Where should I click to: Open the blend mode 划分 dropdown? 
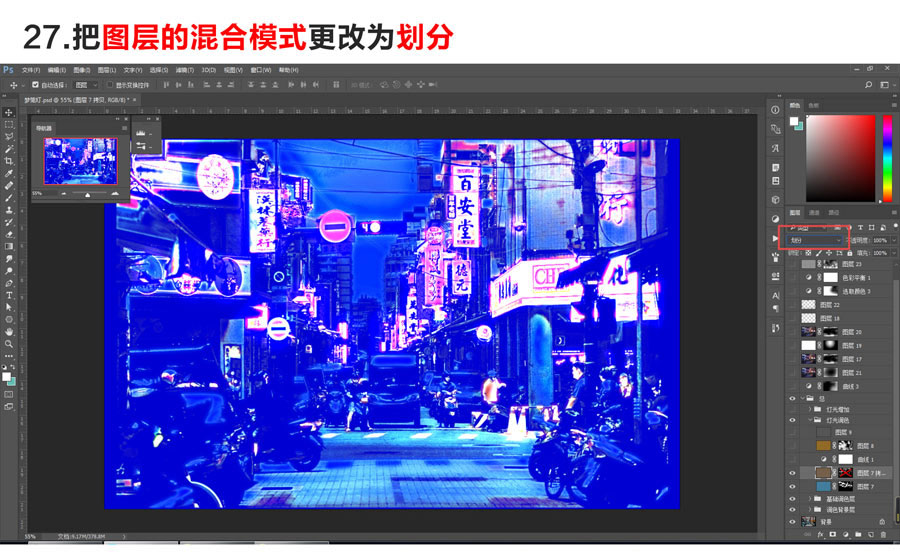[814, 240]
